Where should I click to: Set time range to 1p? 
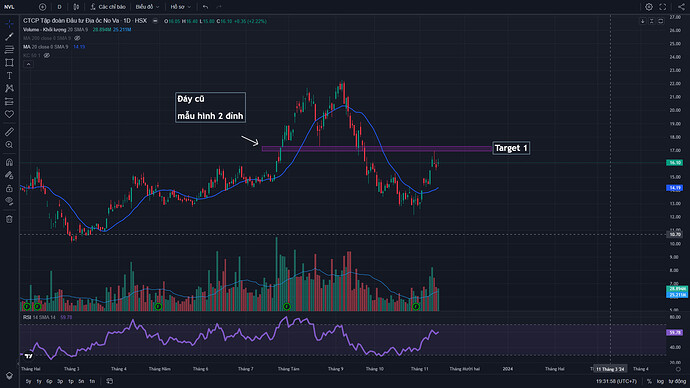[71, 381]
